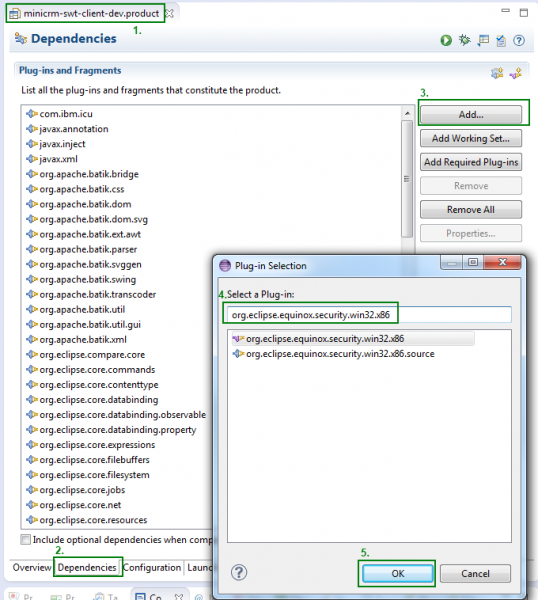
Task: Open help for the Dependencies page
Action: click(519, 40)
